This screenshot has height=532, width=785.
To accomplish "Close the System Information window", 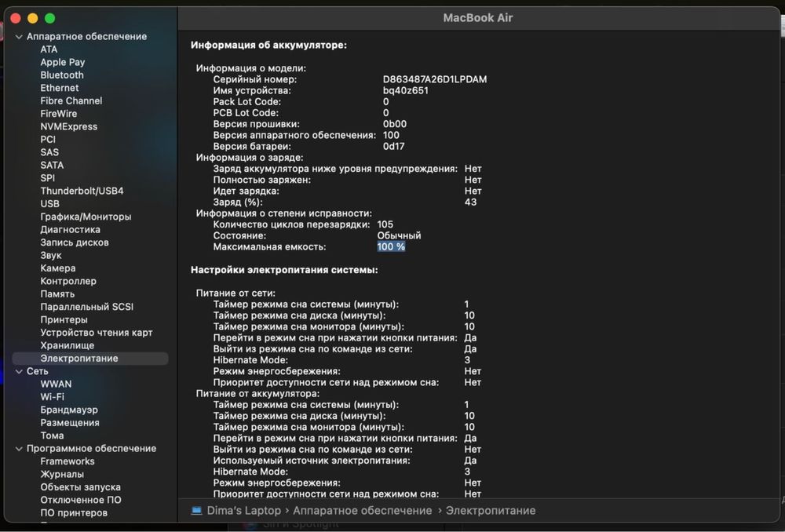I will point(16,19).
